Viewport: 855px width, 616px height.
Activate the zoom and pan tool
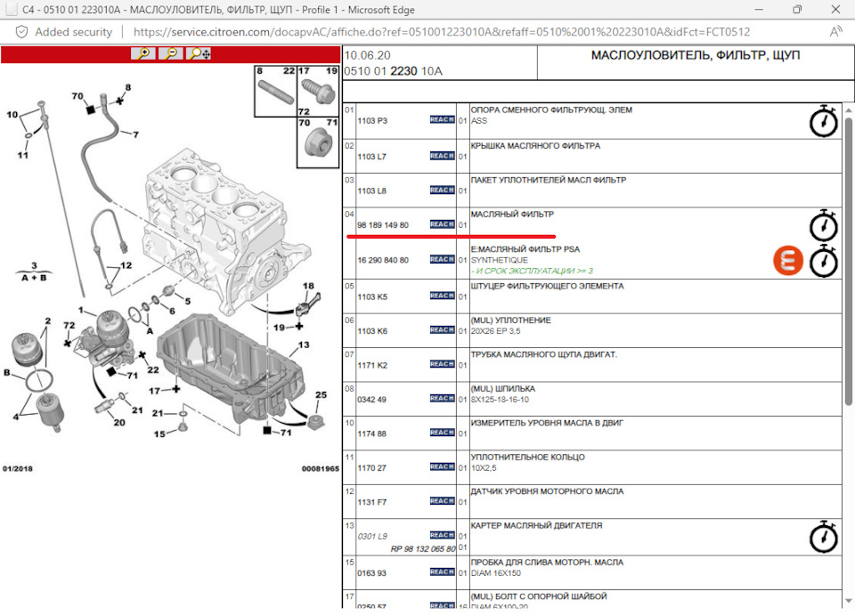[199, 53]
